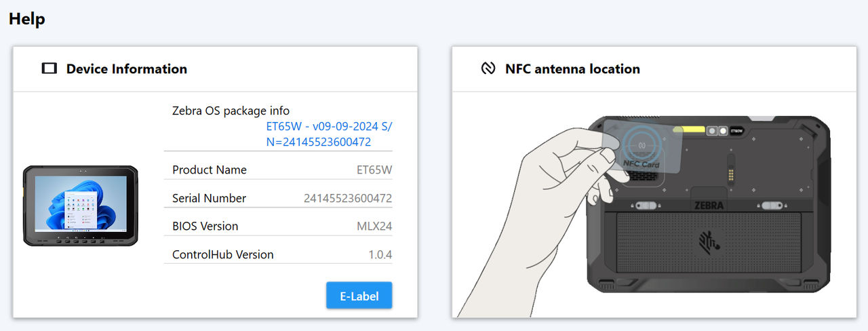
Task: Click the ZEBRA wordmark on tablet back
Action: 709,205
